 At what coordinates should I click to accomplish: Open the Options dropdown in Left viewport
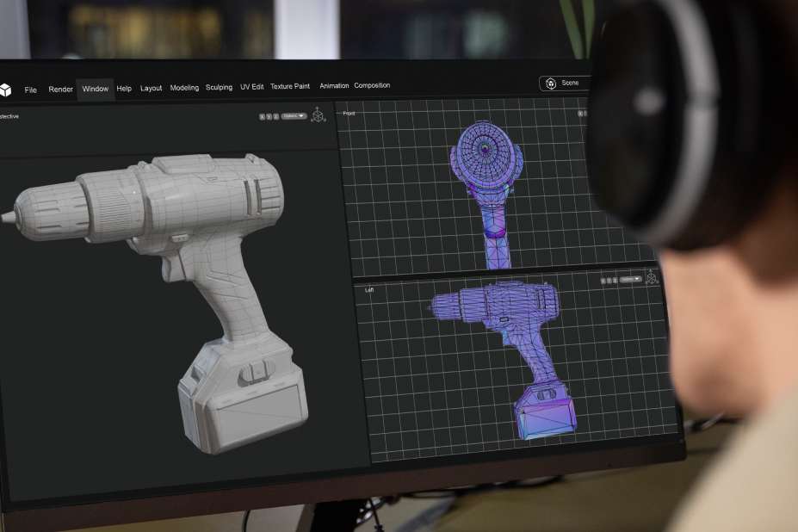pyautogui.click(x=631, y=279)
